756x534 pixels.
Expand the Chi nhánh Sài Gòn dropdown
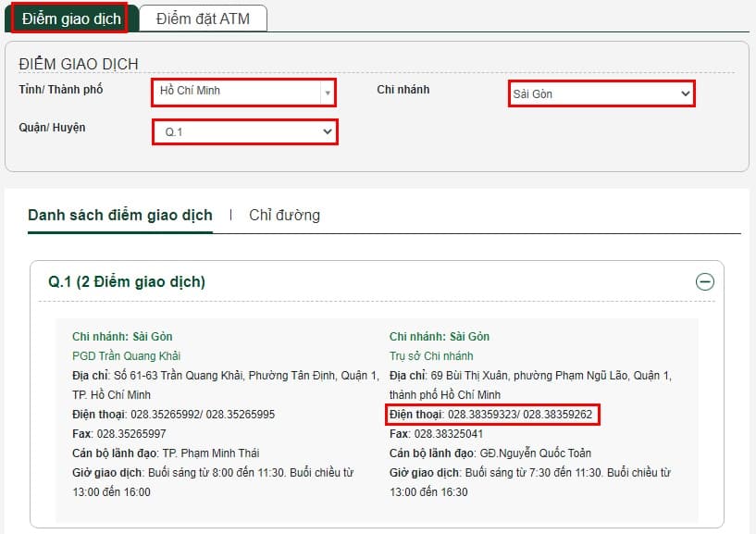tap(601, 93)
